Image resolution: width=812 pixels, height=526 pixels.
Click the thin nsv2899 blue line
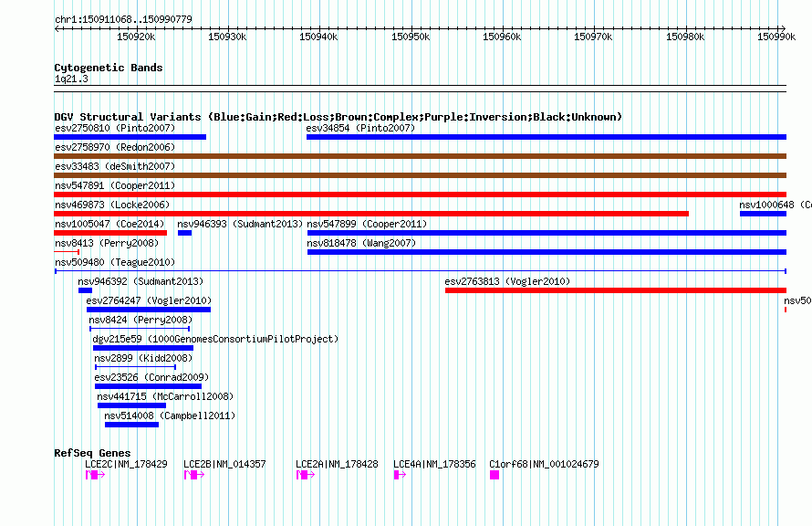click(x=136, y=367)
